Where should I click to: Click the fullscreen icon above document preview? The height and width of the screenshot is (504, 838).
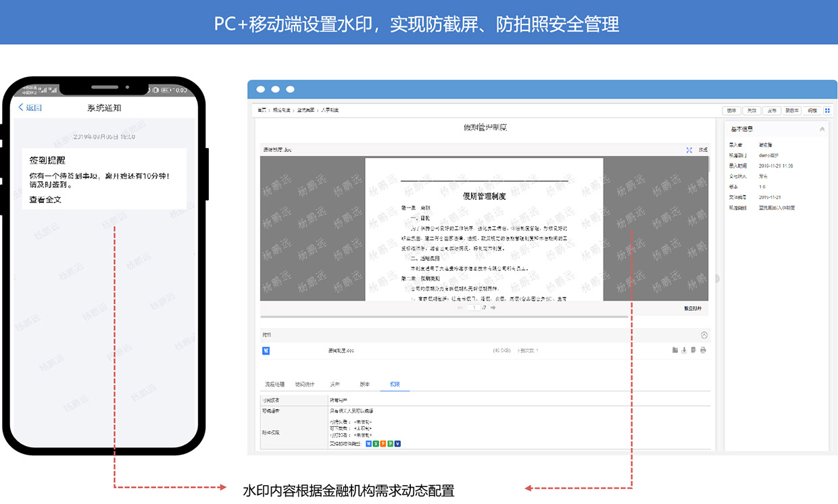point(689,150)
